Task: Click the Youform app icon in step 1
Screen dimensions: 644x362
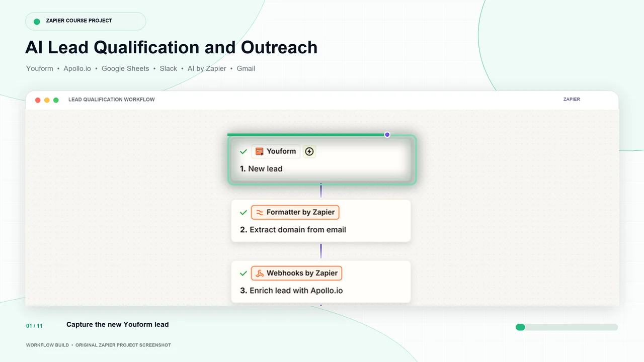Action: tap(260, 151)
